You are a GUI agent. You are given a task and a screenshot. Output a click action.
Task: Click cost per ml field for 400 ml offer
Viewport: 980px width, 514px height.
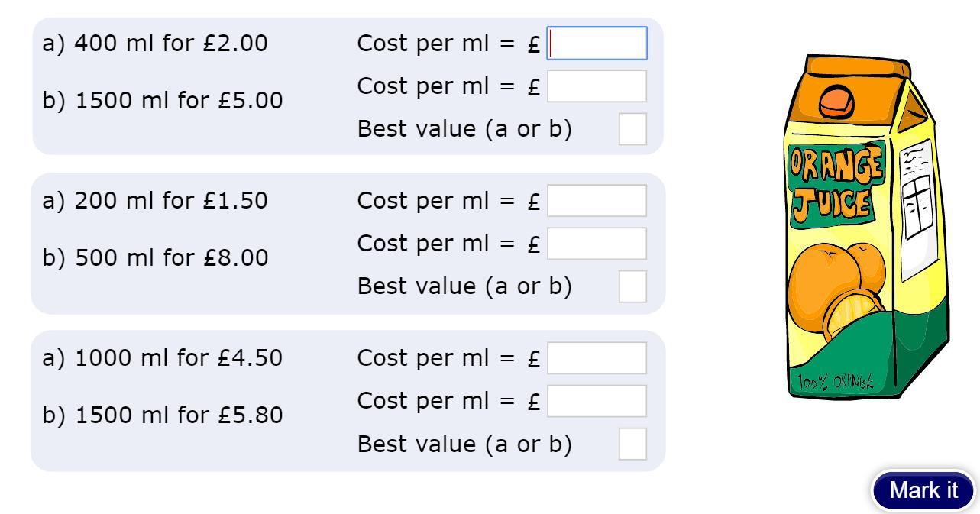[x=597, y=44]
